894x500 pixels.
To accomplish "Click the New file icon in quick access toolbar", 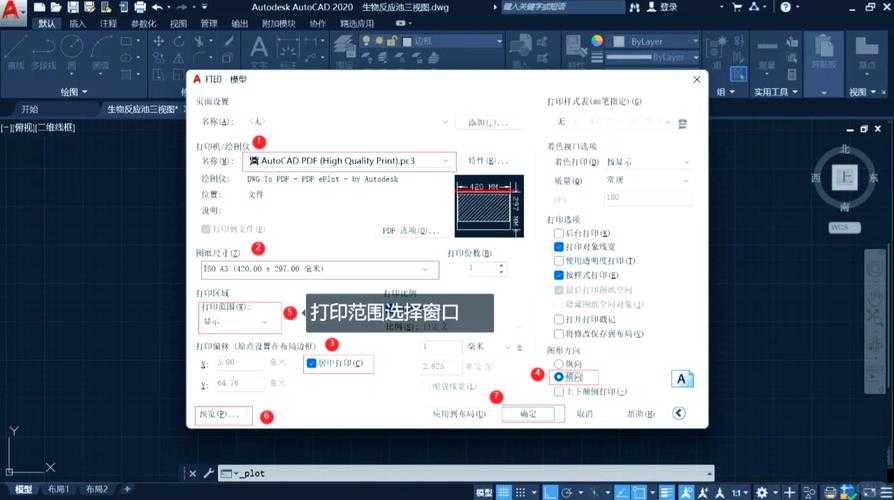I will pyautogui.click(x=39, y=7).
